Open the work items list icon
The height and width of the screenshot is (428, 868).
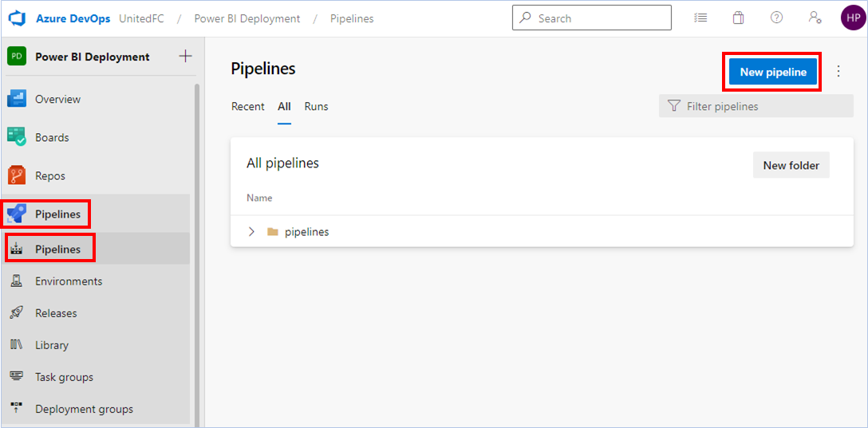(x=700, y=18)
